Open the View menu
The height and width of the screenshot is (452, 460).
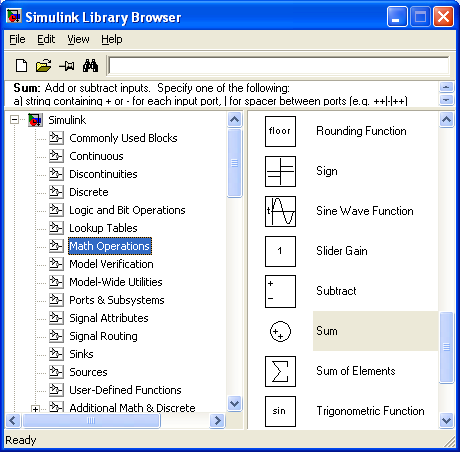coord(78,39)
